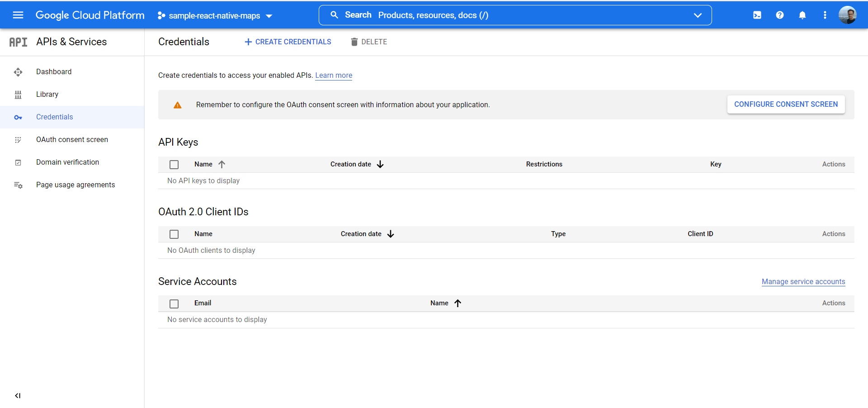The image size is (868, 408).
Task: Open OAuth consent screen menu item
Action: 72,139
